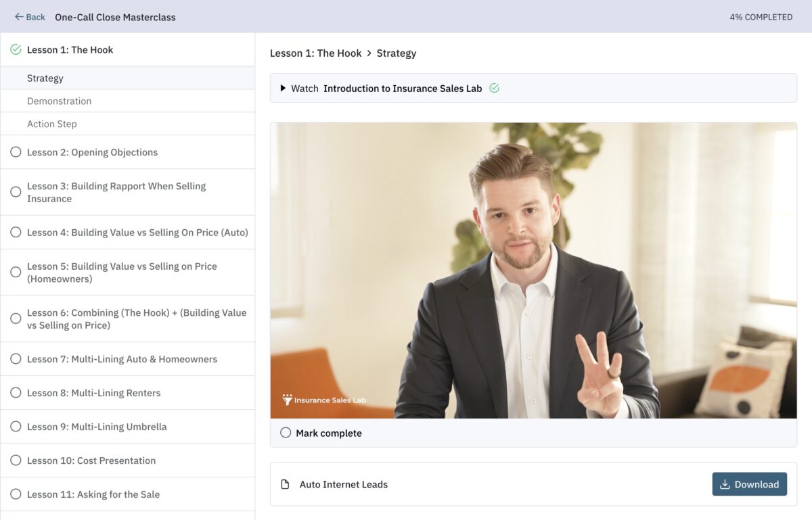The width and height of the screenshot is (812, 520).
Task: Toggle Lesson 9: Multi-Lining Umbrella's status circle
Action: (x=16, y=426)
